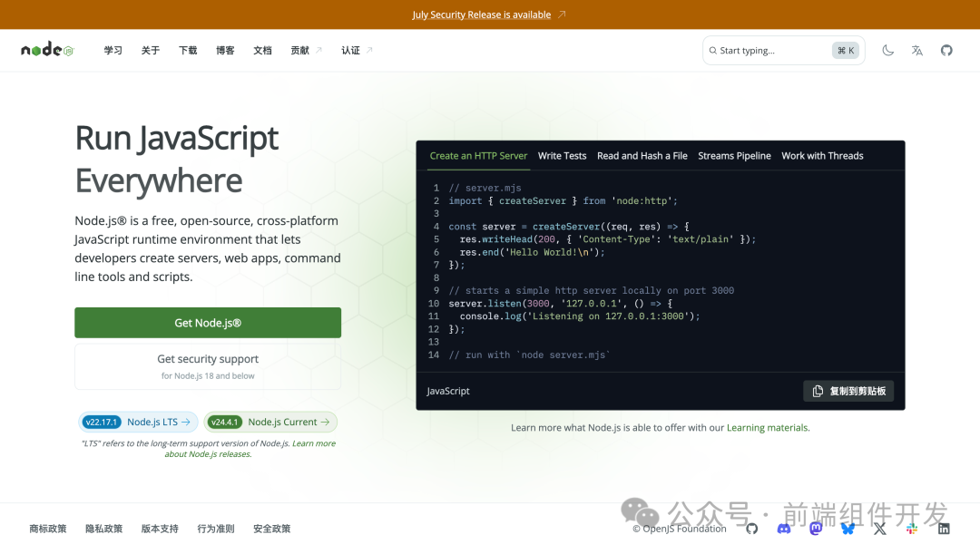Screen dimensions: 980x554
Task: Click code line 10 server.listen
Action: pos(560,304)
